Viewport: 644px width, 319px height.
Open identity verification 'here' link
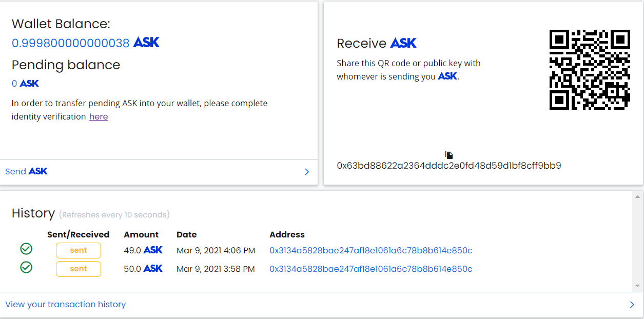99,116
